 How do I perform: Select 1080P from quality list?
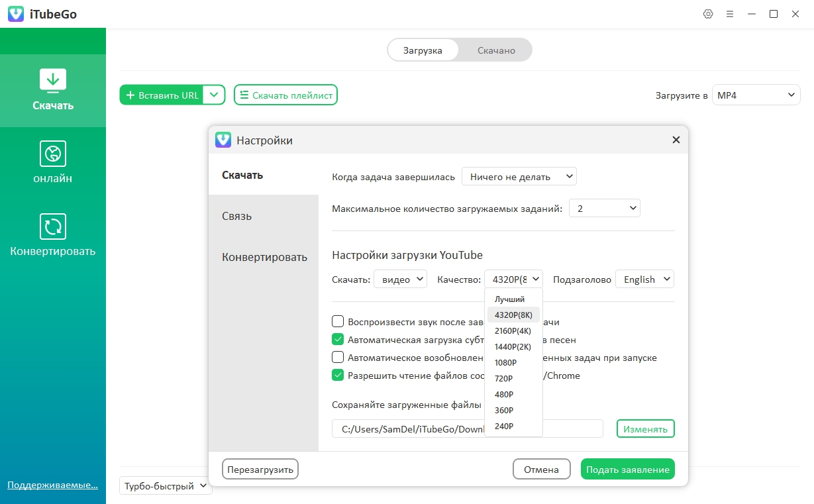click(505, 362)
